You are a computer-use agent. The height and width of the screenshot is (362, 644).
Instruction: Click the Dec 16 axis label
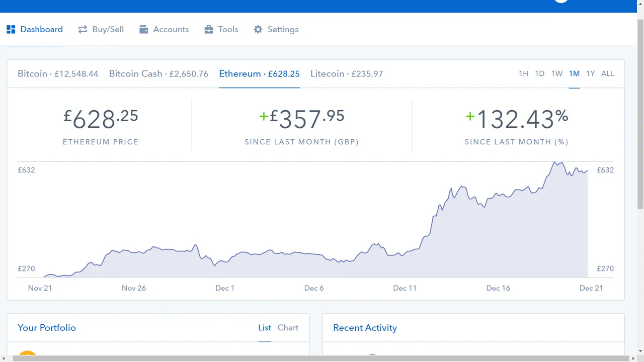[498, 288]
